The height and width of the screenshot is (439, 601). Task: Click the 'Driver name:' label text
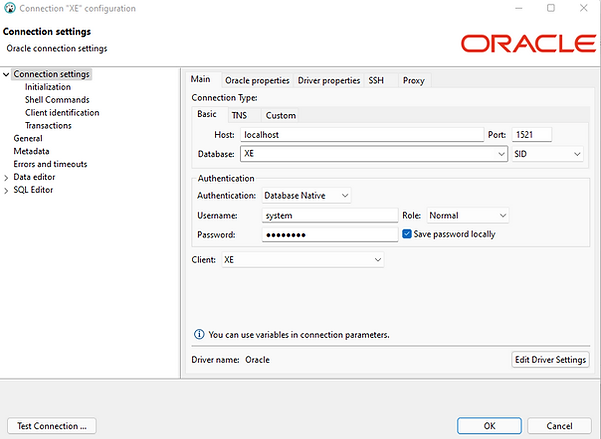(x=215, y=360)
